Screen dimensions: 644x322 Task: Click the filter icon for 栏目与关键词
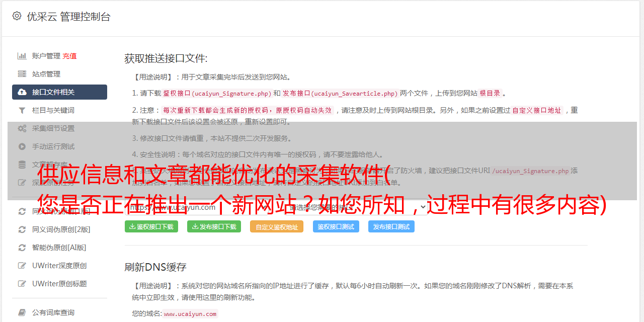[x=22, y=110]
